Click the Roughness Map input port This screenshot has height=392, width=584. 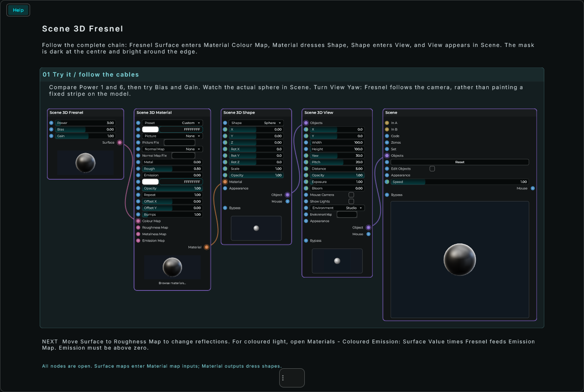pyautogui.click(x=138, y=227)
